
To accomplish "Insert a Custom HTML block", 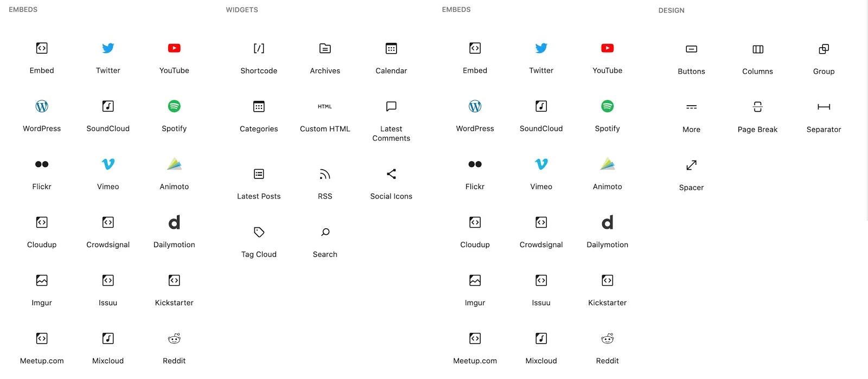I will pos(325,116).
